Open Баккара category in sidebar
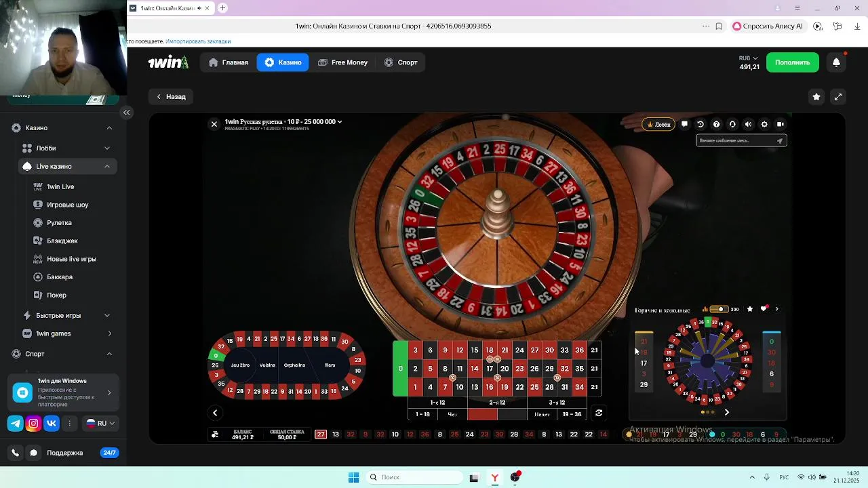The image size is (868, 488). click(60, 277)
